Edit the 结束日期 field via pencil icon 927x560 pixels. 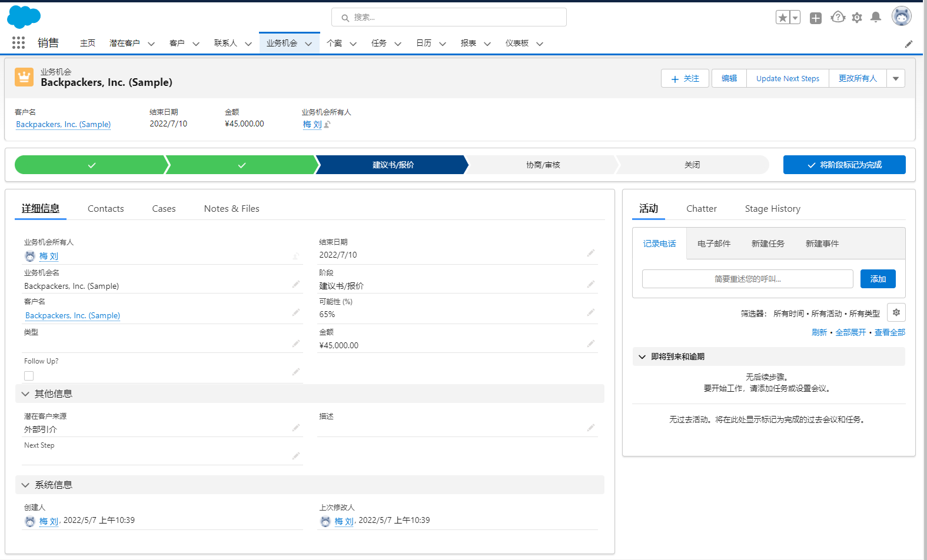click(590, 253)
